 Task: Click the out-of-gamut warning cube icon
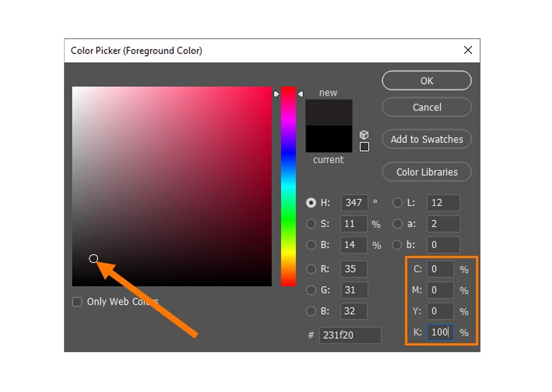click(x=364, y=135)
